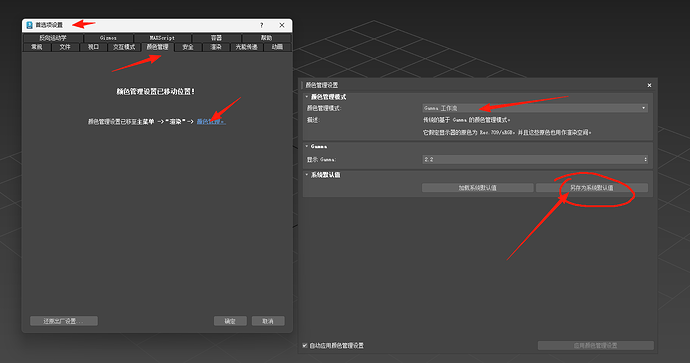Collapse the 系统默认值 rollout
Image resolution: width=690 pixels, height=363 pixels.
coord(307,175)
